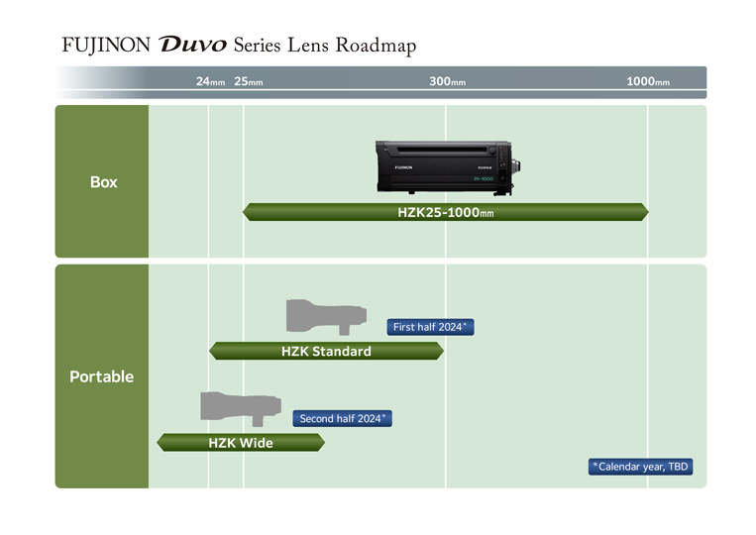Click the 25mm focal length marker
The width and height of the screenshot is (756, 535).
coord(249,82)
